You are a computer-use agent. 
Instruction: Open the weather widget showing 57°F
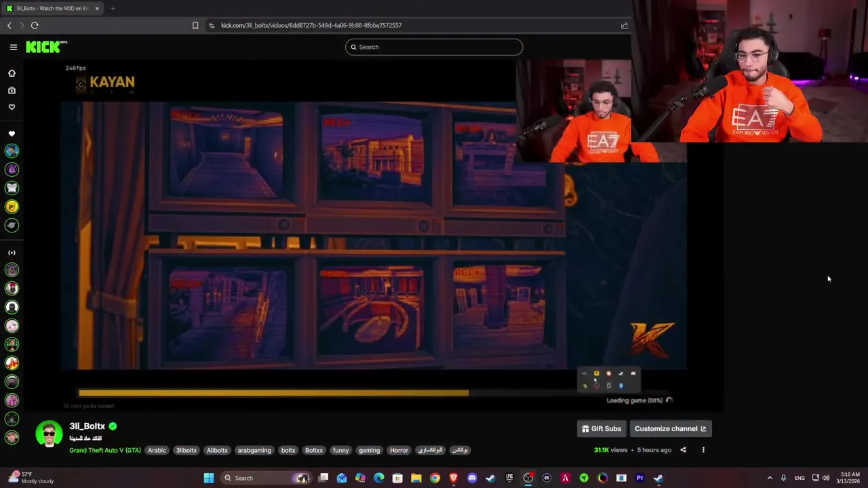coord(31,478)
